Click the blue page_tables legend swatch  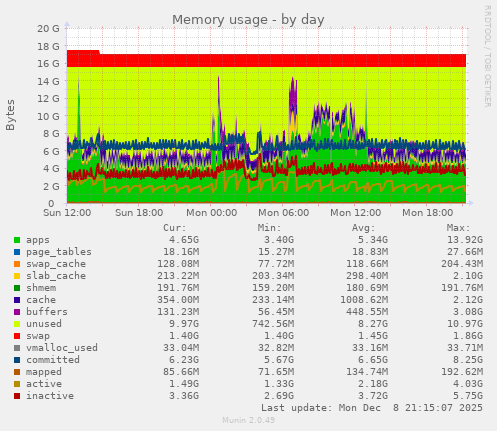tap(17, 252)
